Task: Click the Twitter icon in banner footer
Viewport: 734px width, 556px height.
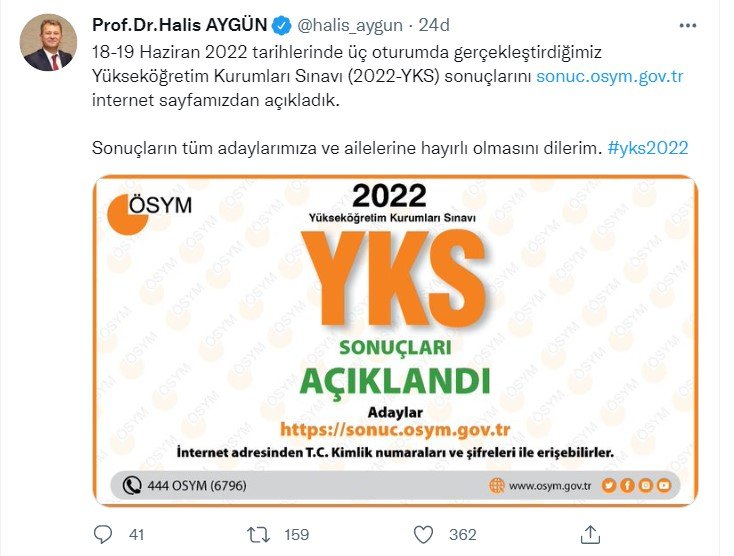Action: pos(609,485)
